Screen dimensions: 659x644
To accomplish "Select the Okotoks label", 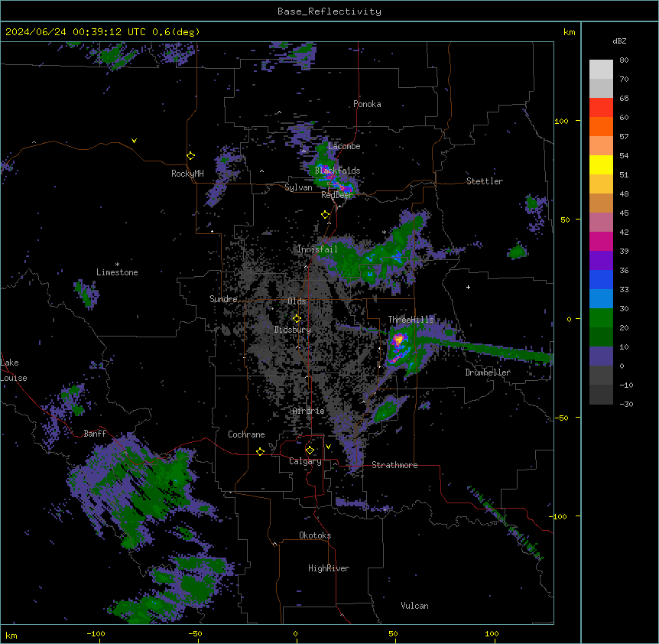I will (315, 535).
